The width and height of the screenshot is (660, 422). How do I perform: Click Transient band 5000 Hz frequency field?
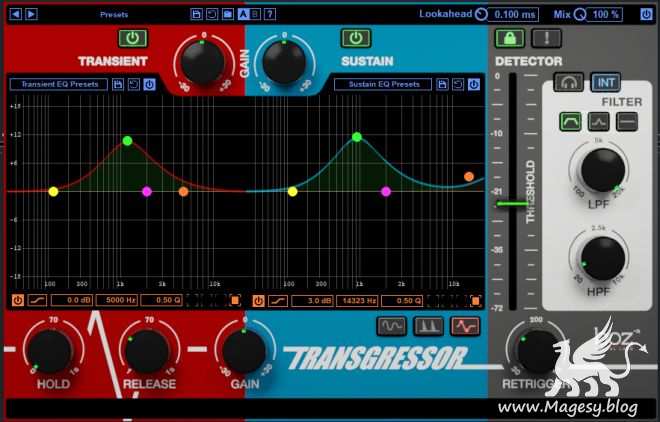117,300
